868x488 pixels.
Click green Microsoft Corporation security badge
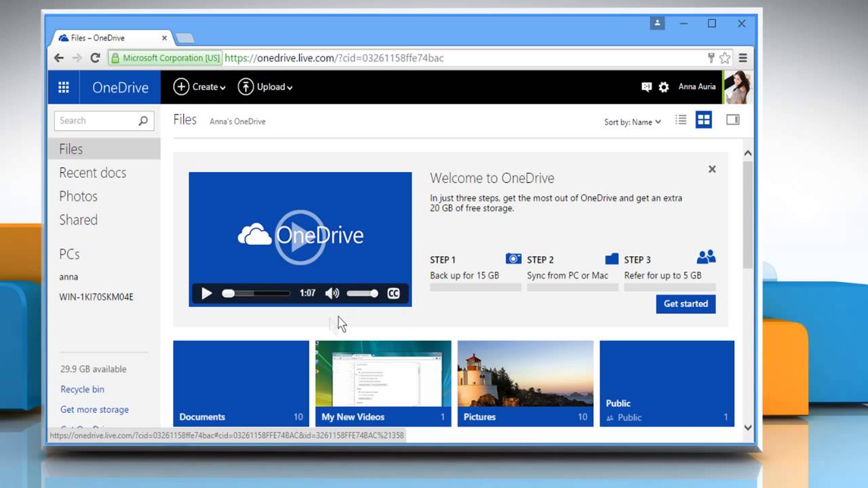pos(166,58)
